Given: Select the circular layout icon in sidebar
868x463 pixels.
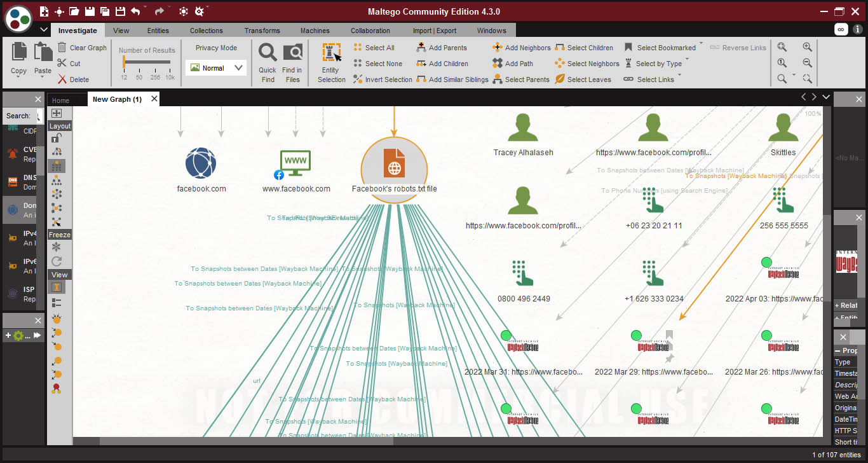Looking at the screenshot, I should click(57, 194).
